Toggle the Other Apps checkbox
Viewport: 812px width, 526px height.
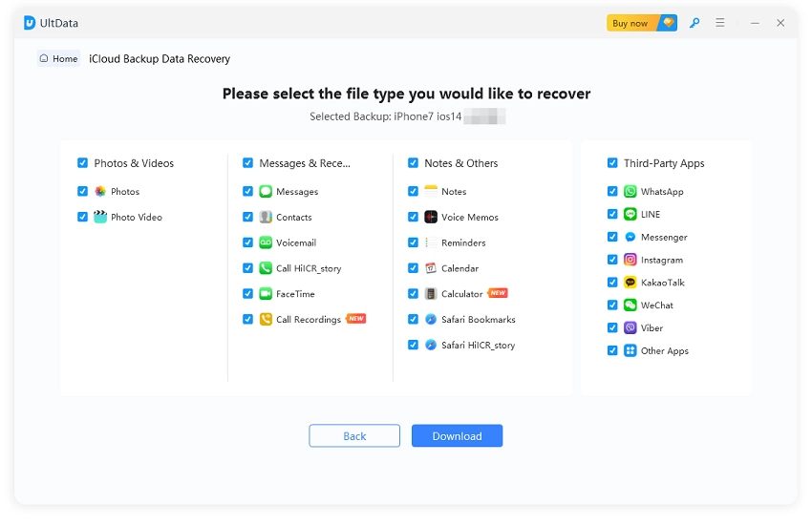coord(612,350)
